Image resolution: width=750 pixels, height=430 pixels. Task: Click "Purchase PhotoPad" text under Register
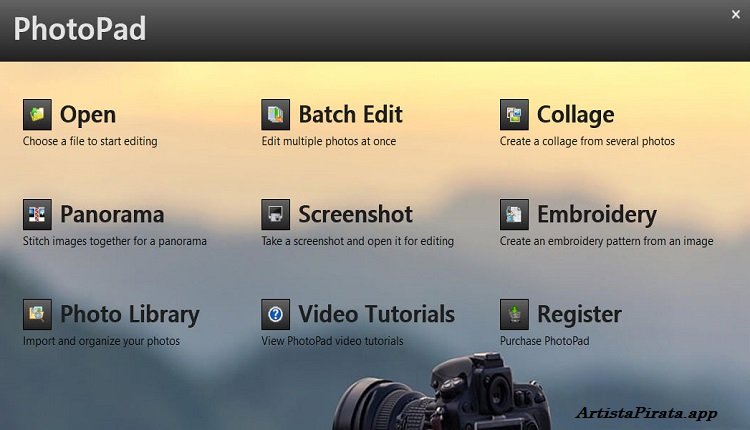[x=544, y=341]
